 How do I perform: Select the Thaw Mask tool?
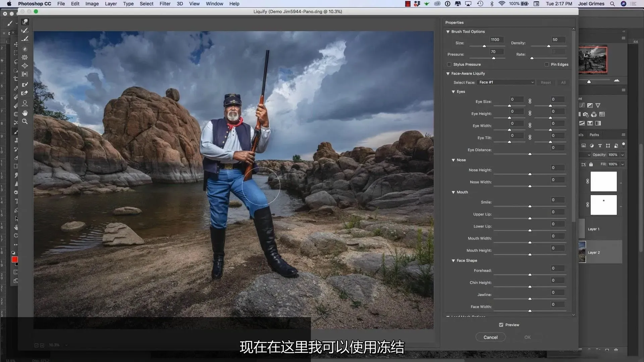[x=25, y=93]
